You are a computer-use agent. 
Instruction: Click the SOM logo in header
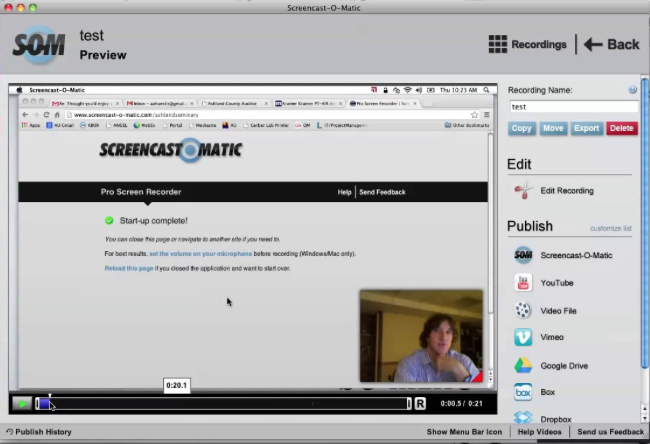pos(39,44)
